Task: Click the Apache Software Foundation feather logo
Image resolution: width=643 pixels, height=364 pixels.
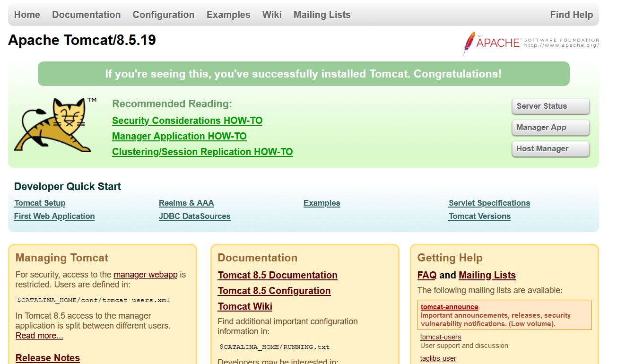Action: (x=531, y=43)
